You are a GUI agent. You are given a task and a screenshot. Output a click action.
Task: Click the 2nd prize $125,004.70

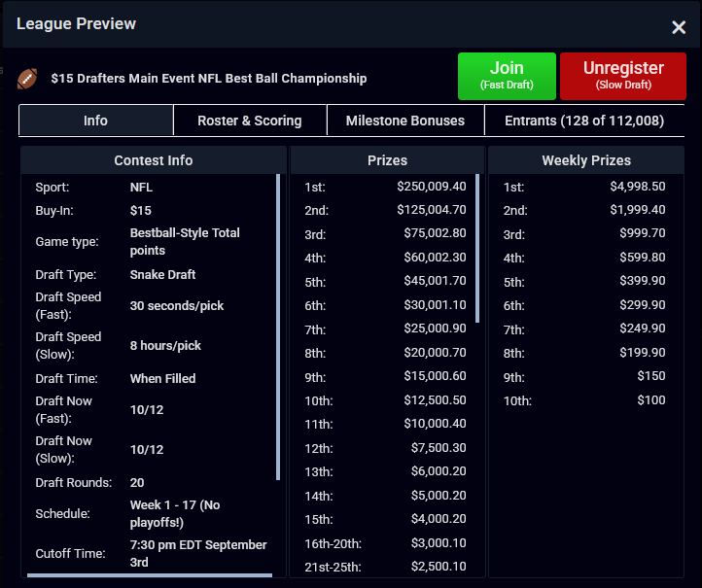(x=431, y=209)
